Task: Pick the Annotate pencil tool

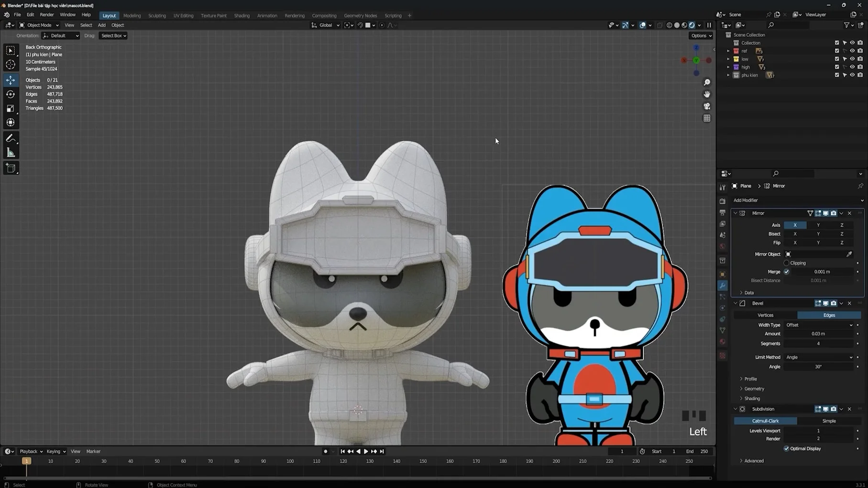Action: click(11, 139)
